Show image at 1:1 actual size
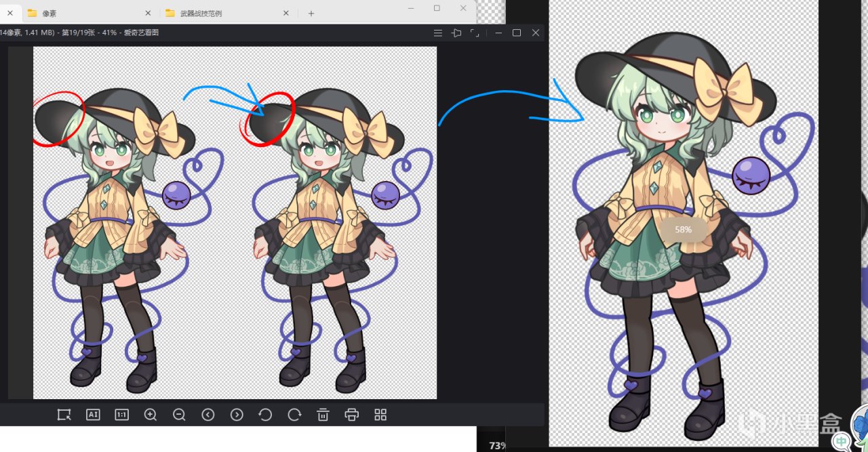 click(x=121, y=415)
